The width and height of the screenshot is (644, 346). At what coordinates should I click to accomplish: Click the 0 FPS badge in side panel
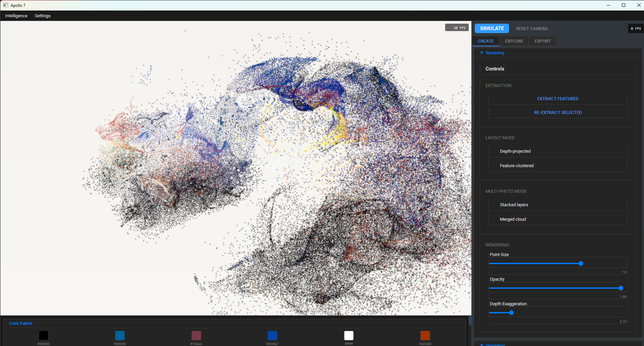pyautogui.click(x=635, y=29)
